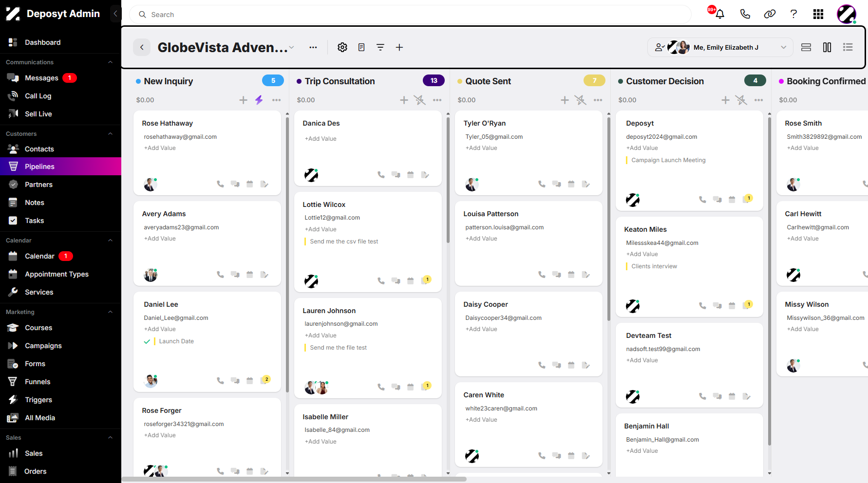Open the phone dialer icon in top bar
This screenshot has width=868, height=483.
coord(745,14)
